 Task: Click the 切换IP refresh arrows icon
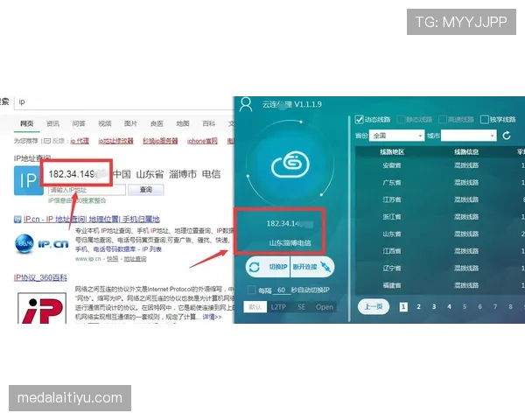(x=255, y=267)
